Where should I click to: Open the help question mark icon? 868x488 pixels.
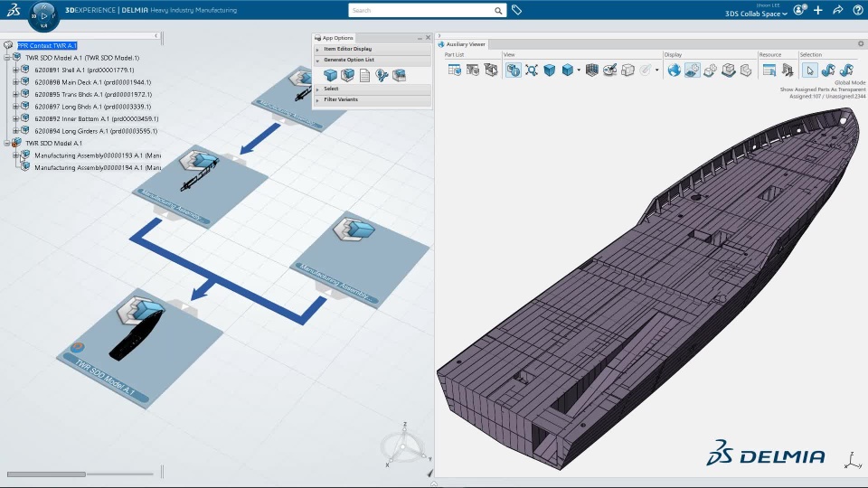pos(857,10)
